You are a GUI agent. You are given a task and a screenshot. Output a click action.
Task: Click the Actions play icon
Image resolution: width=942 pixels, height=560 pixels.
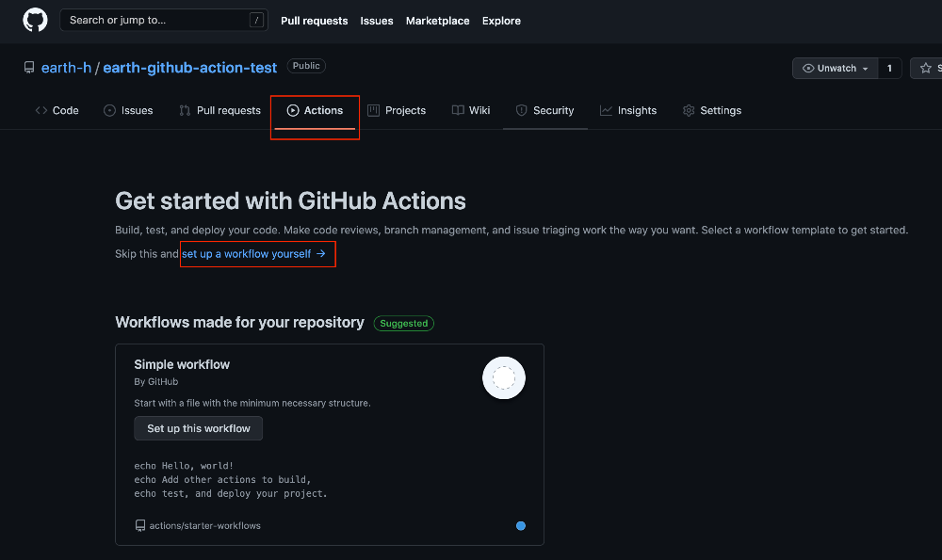(293, 110)
